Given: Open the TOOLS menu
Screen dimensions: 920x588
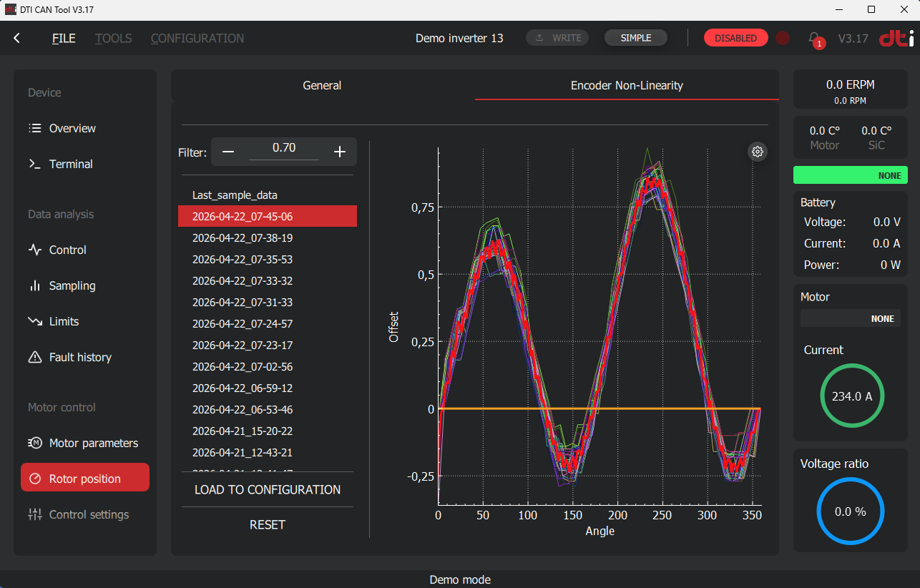Looking at the screenshot, I should pos(114,39).
